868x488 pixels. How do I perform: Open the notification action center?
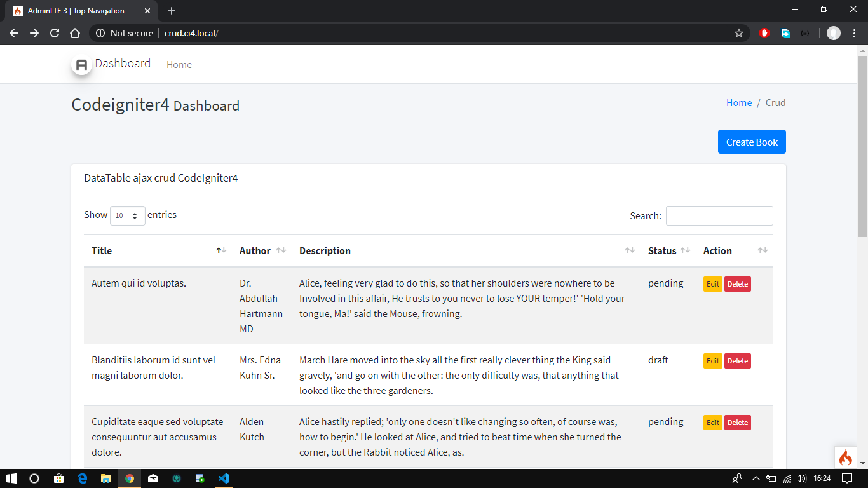(x=847, y=478)
